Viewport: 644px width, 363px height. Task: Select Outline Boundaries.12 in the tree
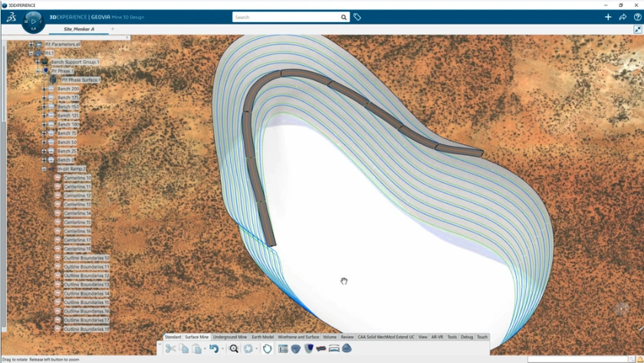tap(86, 276)
